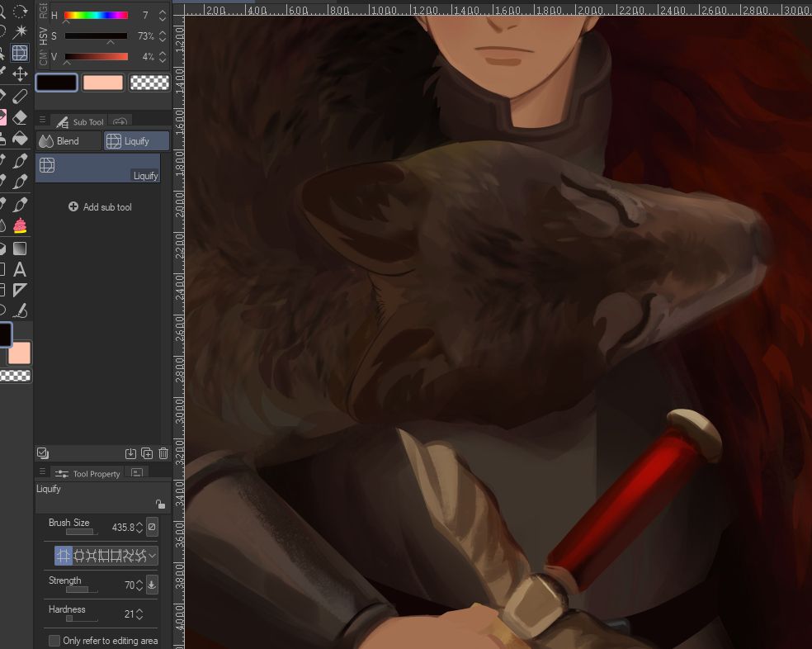
Task: Click the Saturation value 73%
Action: 145,36
